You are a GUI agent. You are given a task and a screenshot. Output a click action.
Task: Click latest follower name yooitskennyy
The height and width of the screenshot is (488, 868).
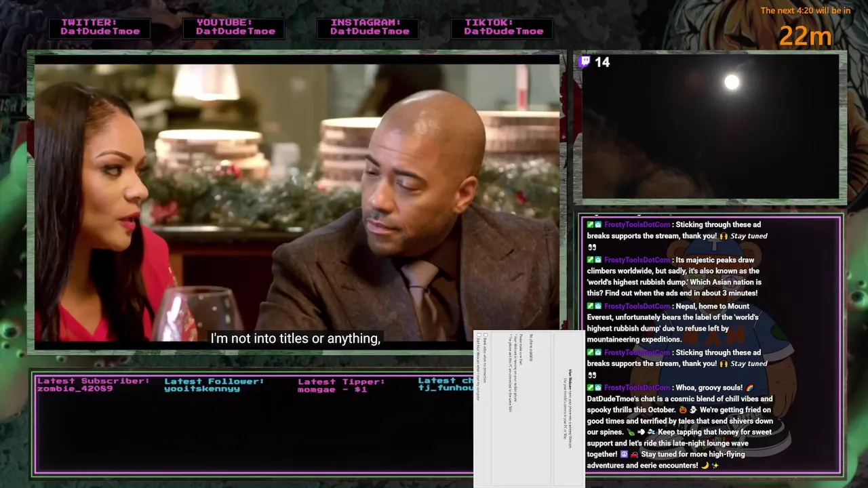coord(202,389)
